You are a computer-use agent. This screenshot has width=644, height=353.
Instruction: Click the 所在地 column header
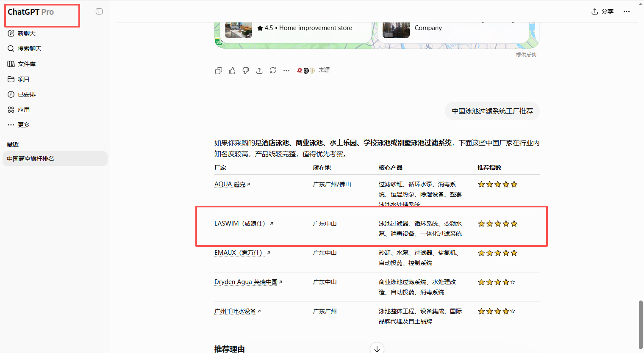coord(322,168)
